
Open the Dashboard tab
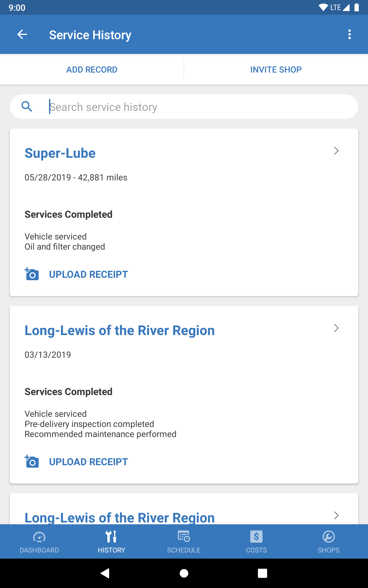pos(39,542)
